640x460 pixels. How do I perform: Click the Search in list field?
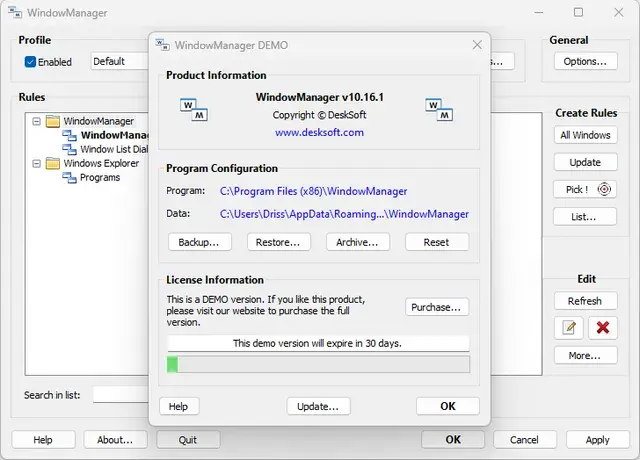click(x=120, y=395)
